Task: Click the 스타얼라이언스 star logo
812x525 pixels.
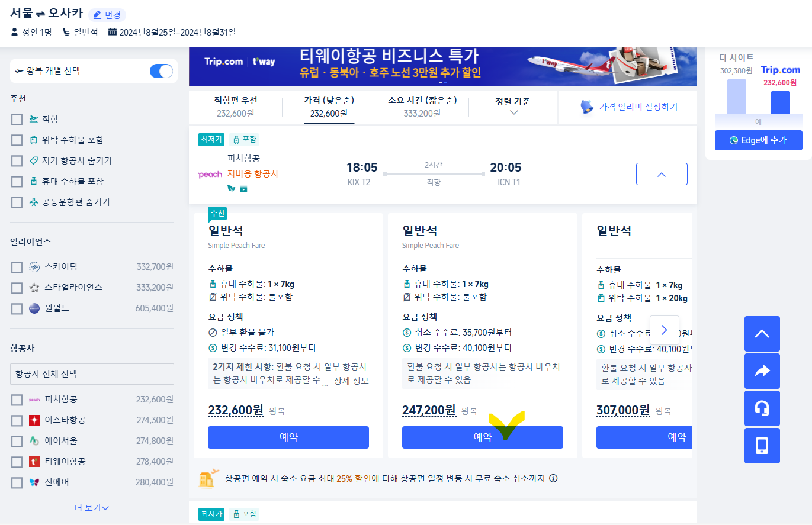Action: point(34,288)
